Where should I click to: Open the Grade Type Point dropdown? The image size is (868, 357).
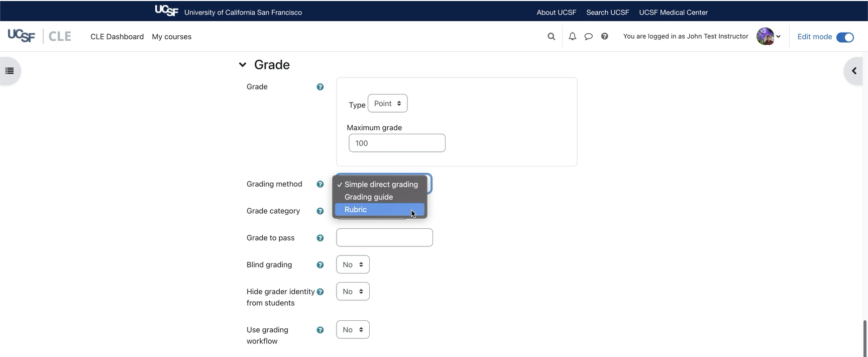click(x=387, y=104)
